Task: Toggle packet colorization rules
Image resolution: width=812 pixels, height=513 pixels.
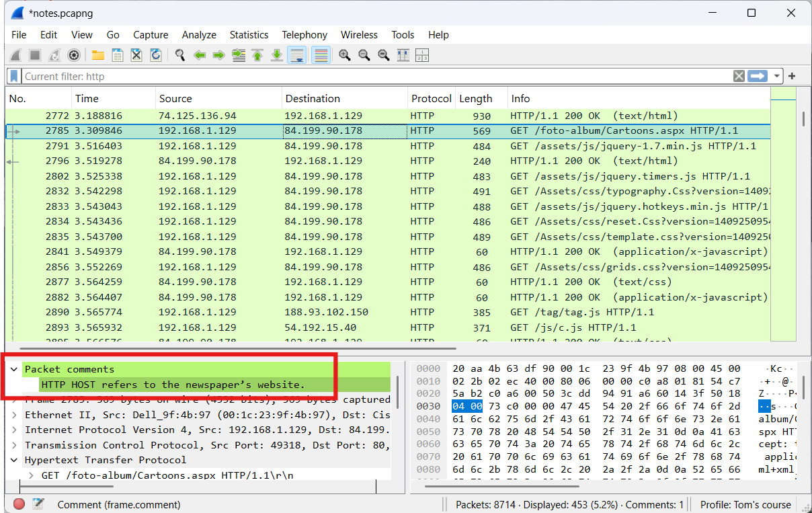Action: pos(321,55)
